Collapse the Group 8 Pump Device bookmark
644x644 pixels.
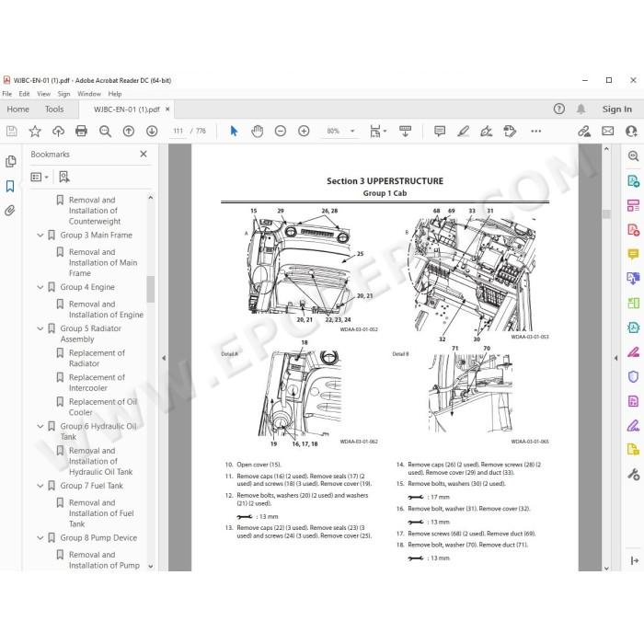[x=40, y=537]
